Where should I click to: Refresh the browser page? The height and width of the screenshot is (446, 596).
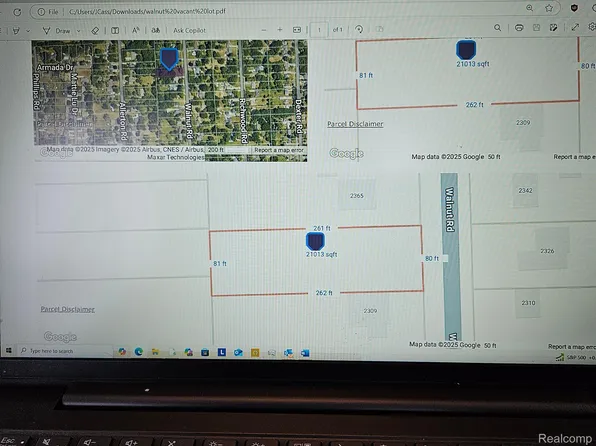coord(17,12)
